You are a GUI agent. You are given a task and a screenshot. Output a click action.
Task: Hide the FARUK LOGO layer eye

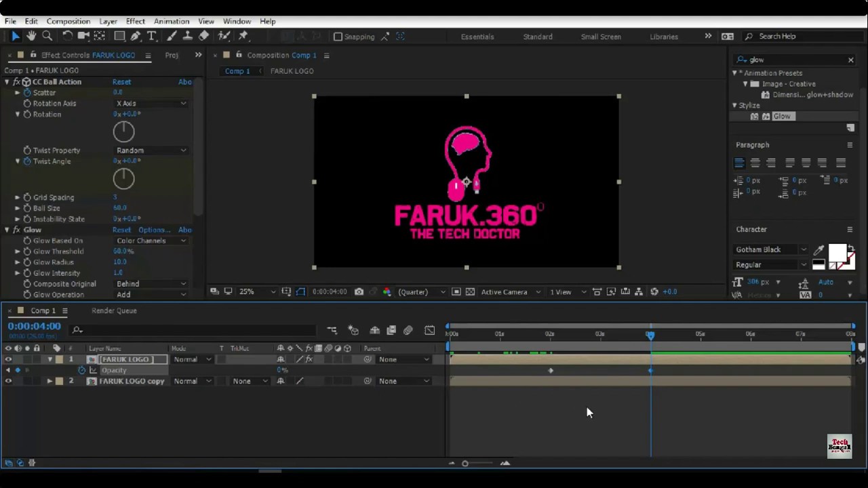8,359
